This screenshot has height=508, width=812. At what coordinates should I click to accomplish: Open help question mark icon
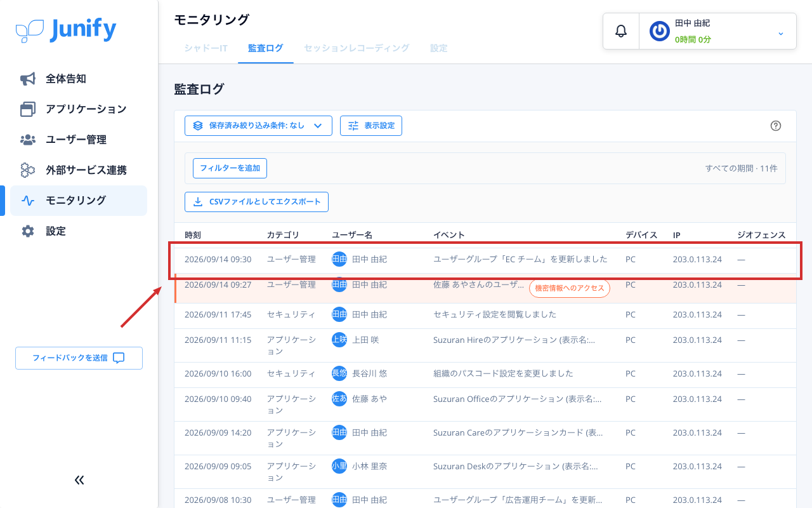pyautogui.click(x=775, y=126)
